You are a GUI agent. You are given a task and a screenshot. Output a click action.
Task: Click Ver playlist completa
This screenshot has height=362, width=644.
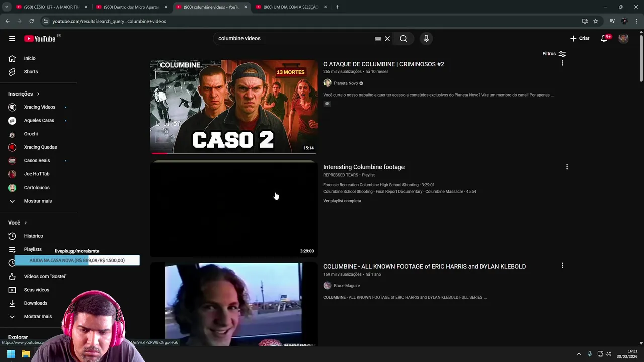[x=342, y=201]
